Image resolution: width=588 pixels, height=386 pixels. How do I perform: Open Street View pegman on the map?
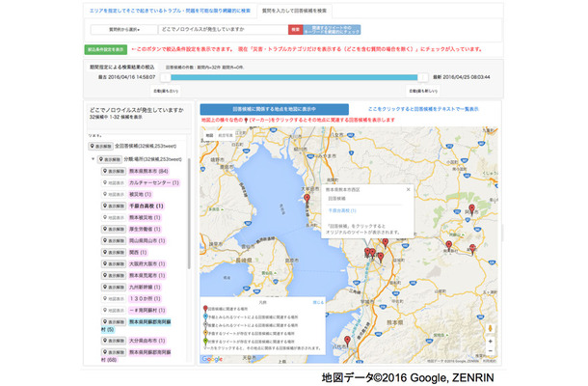click(490, 328)
